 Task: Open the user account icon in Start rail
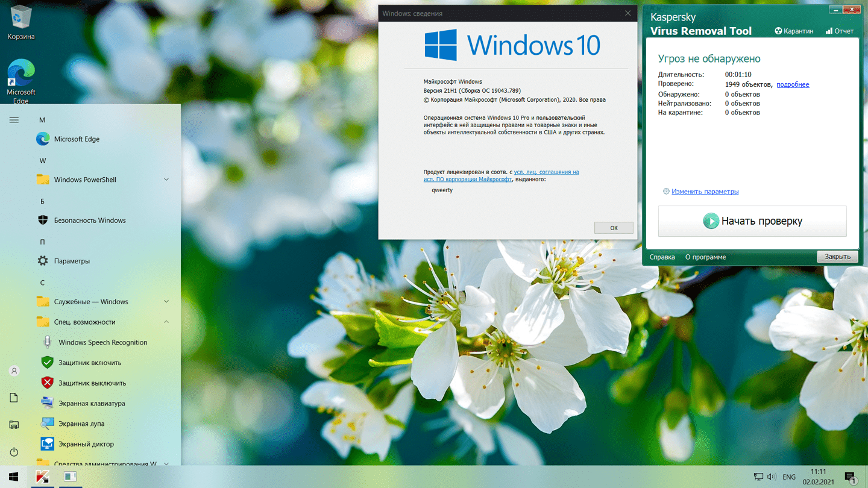pyautogui.click(x=14, y=371)
